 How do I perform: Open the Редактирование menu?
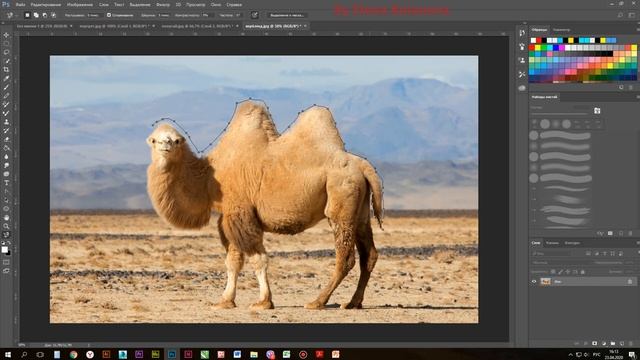coord(46,5)
